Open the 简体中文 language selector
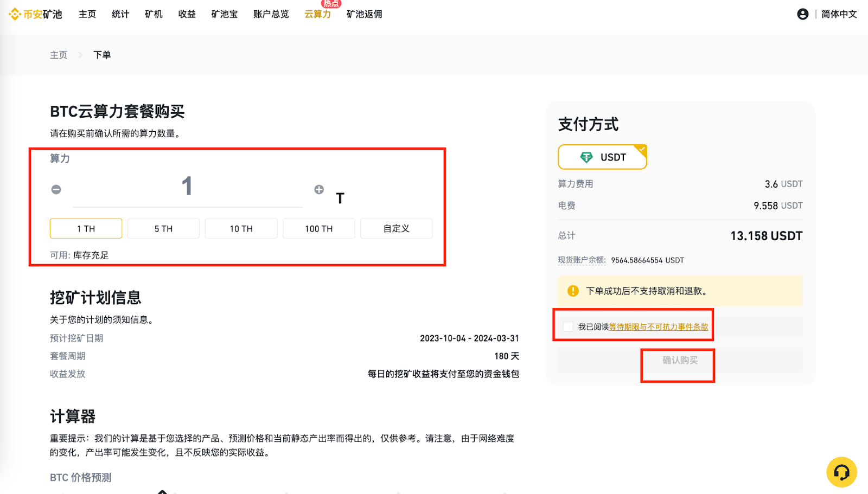Viewport: 868px width, 494px height. point(839,14)
